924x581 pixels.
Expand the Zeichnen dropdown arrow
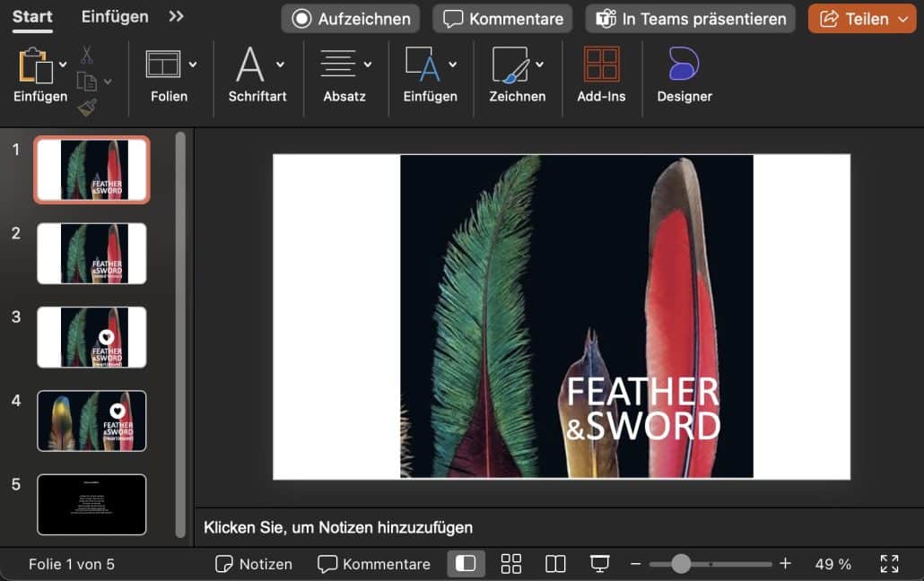(539, 65)
